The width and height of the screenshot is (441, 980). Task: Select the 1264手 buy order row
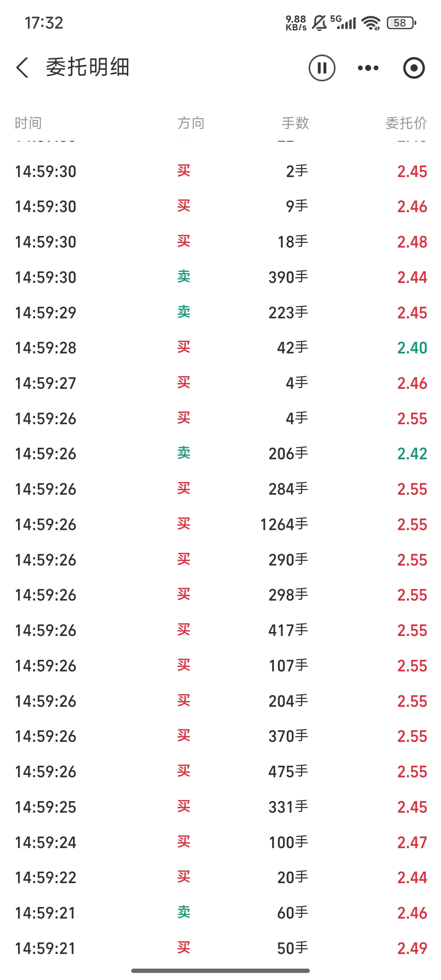[x=221, y=525]
